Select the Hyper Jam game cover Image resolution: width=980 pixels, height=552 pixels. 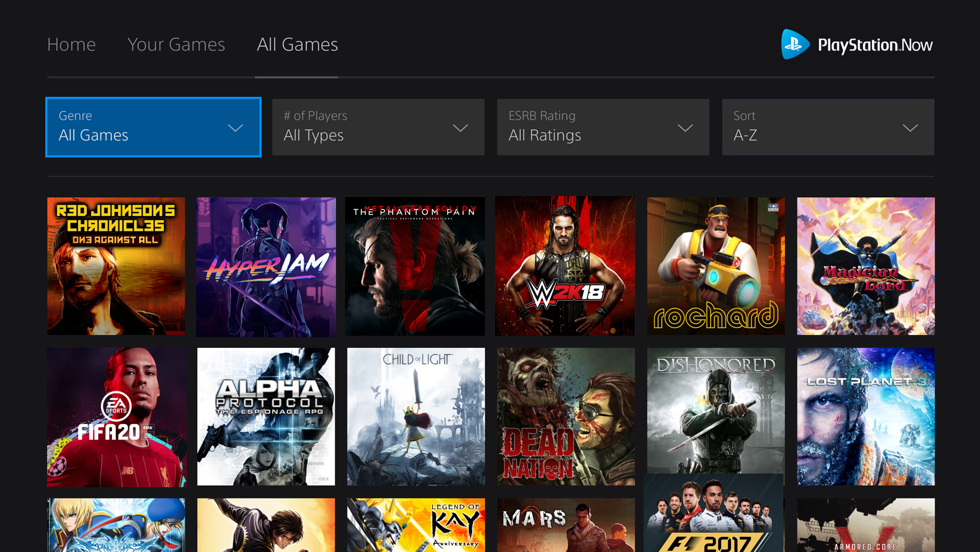point(266,267)
